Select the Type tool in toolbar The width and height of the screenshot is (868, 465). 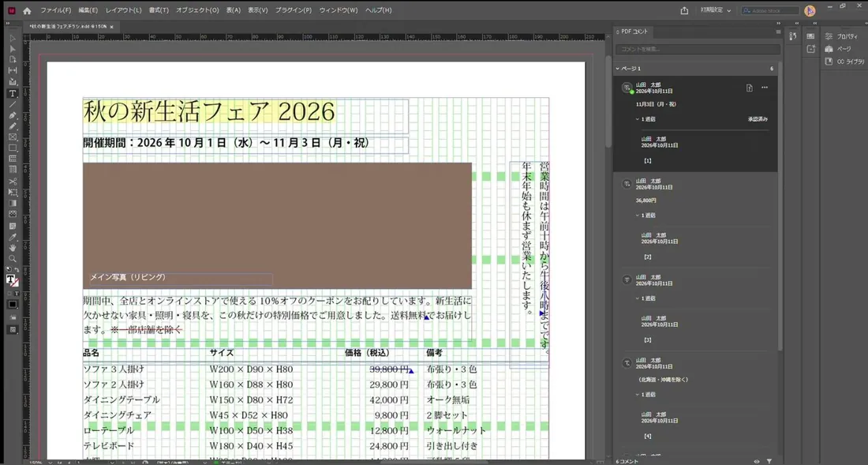tap(13, 93)
